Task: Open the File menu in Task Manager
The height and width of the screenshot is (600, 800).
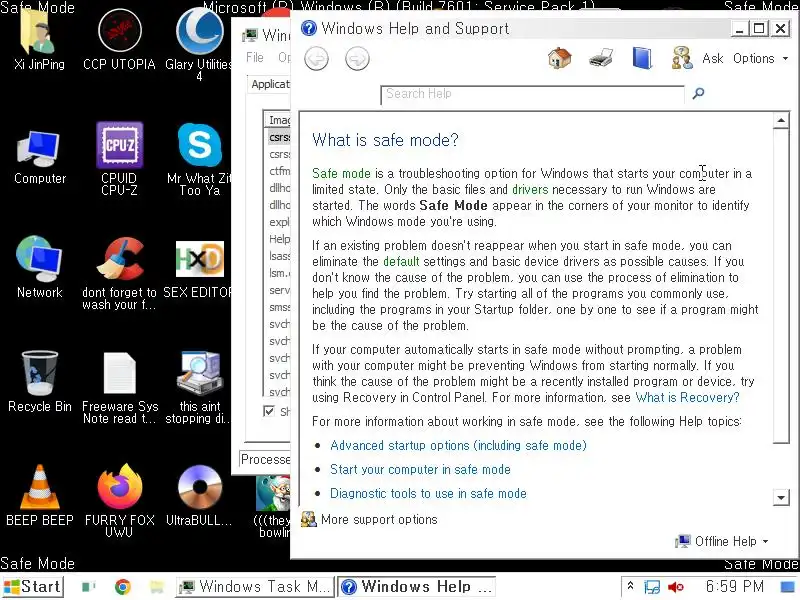Action: pos(255,58)
